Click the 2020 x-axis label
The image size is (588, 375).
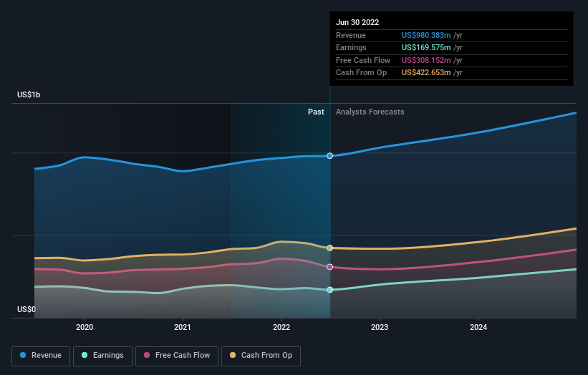85,327
